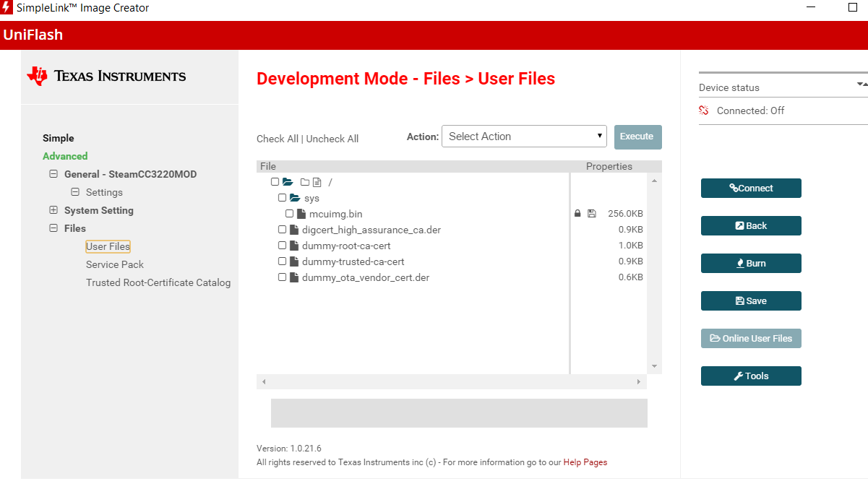Click the add file icon in root row
Screen dimensions: 868x489
(x=317, y=182)
